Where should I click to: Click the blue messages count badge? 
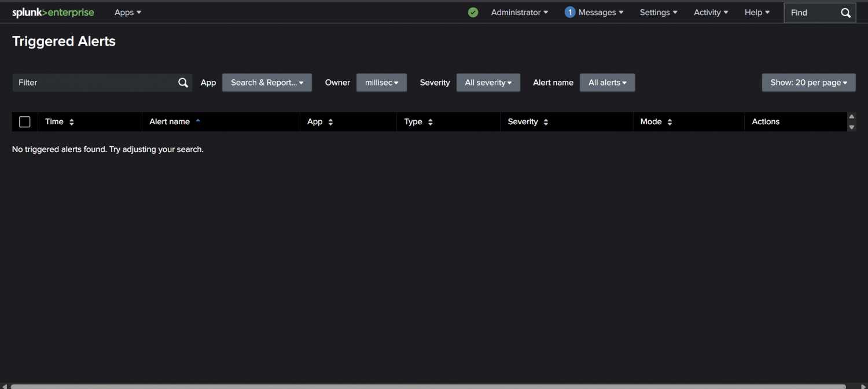point(569,12)
